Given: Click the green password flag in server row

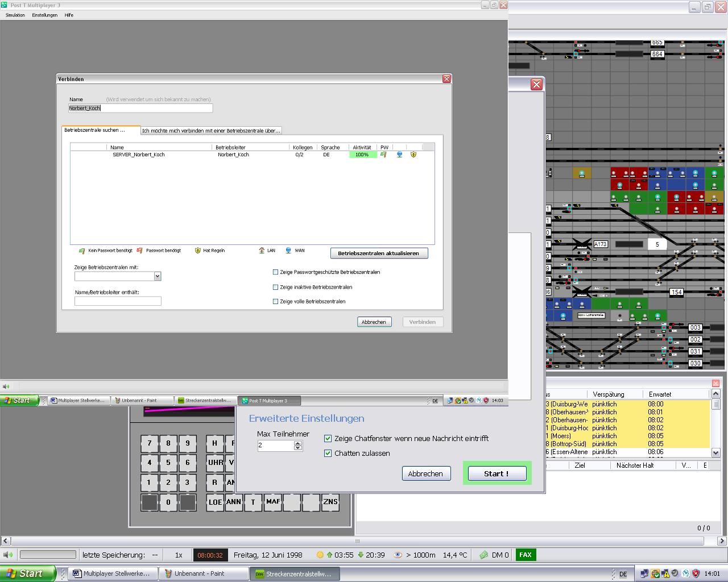Looking at the screenshot, I should [383, 155].
